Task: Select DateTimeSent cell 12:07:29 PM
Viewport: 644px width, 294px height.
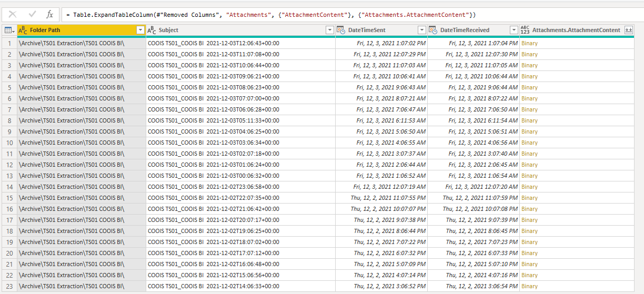Action: coord(381,55)
